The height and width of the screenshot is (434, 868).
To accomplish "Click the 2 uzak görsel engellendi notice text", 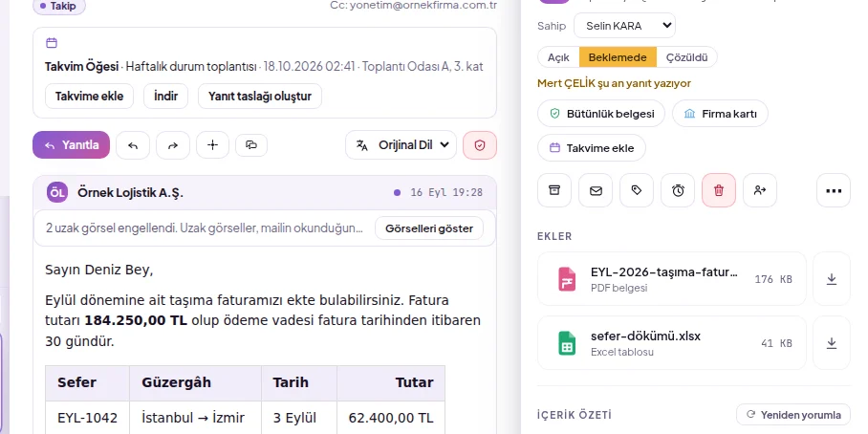I will pos(205,228).
